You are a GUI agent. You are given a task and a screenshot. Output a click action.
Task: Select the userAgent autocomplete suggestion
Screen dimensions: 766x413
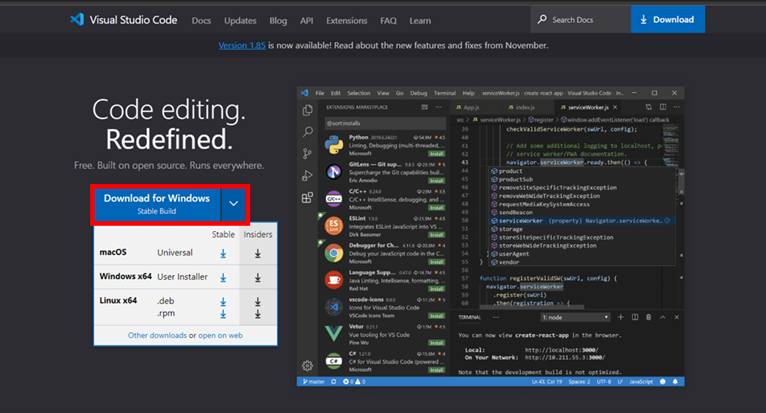pos(582,254)
